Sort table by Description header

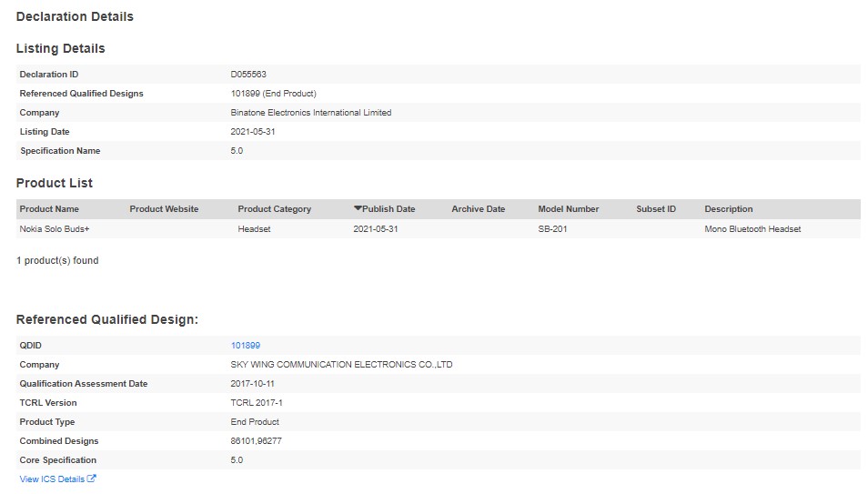[729, 208]
